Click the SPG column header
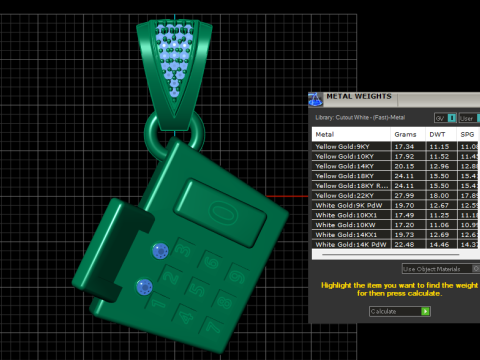Screen dimensions: 480x360 [x=468, y=134]
